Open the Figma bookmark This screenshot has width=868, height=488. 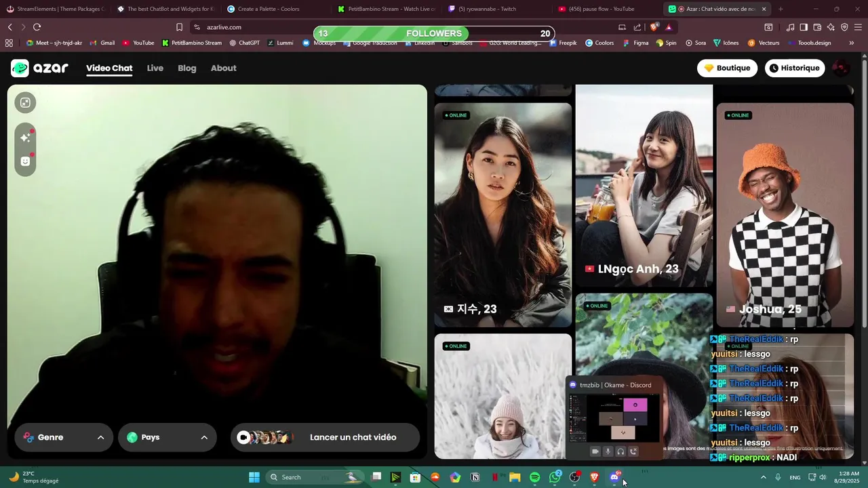pyautogui.click(x=635, y=43)
